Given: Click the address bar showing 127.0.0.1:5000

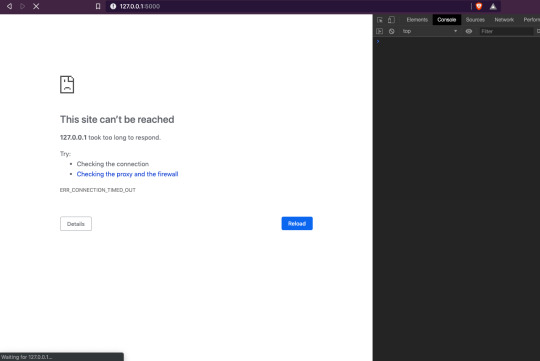Looking at the screenshot, I should 289,6.
